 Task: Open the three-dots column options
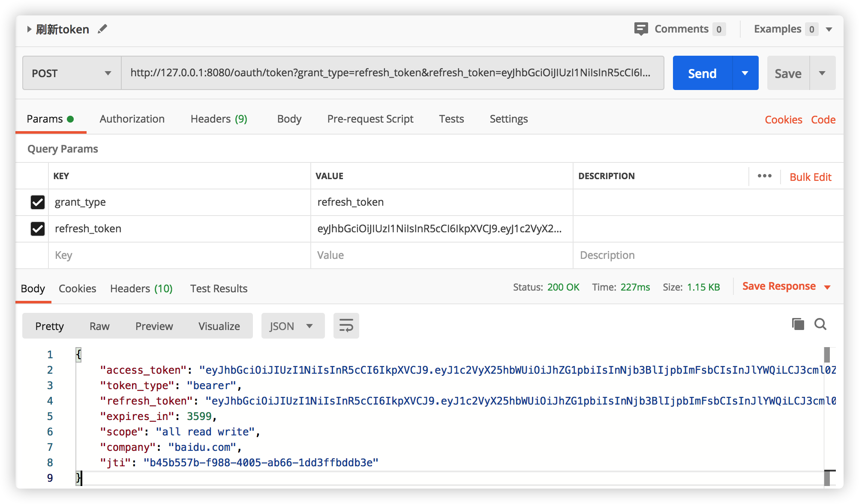pyautogui.click(x=764, y=176)
